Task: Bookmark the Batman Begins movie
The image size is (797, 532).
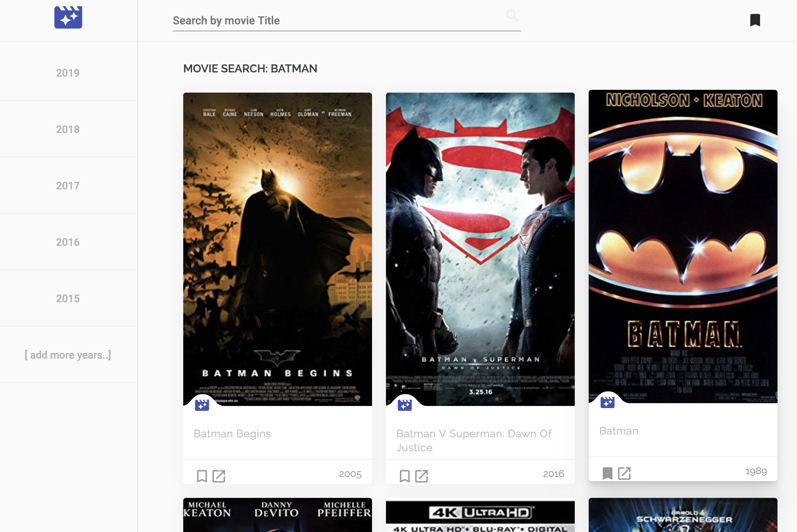Action: (x=202, y=476)
